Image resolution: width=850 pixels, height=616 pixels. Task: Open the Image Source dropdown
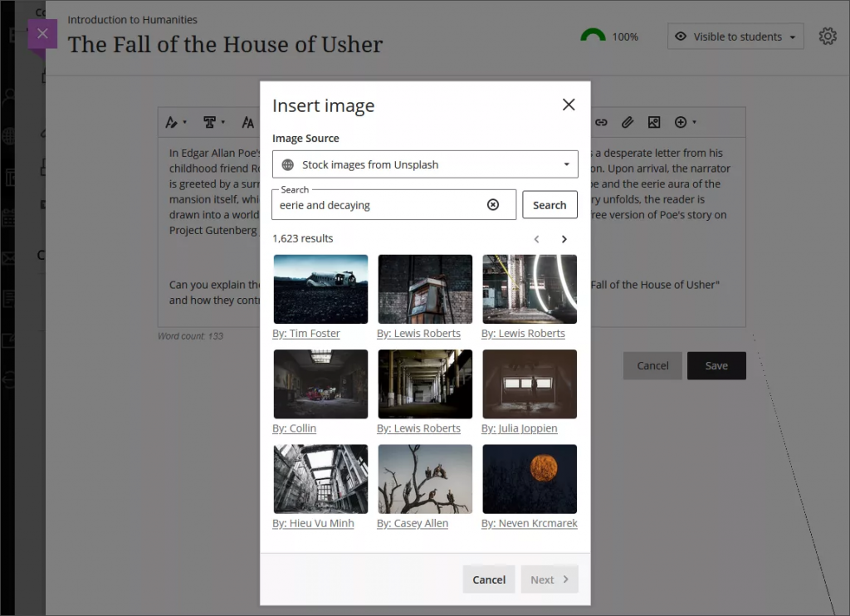(x=425, y=164)
